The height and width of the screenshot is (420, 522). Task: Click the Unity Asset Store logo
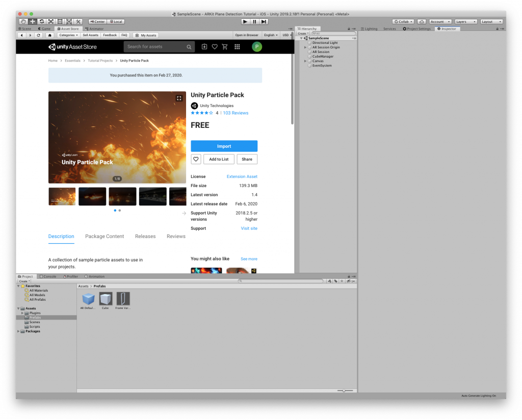pos(72,47)
